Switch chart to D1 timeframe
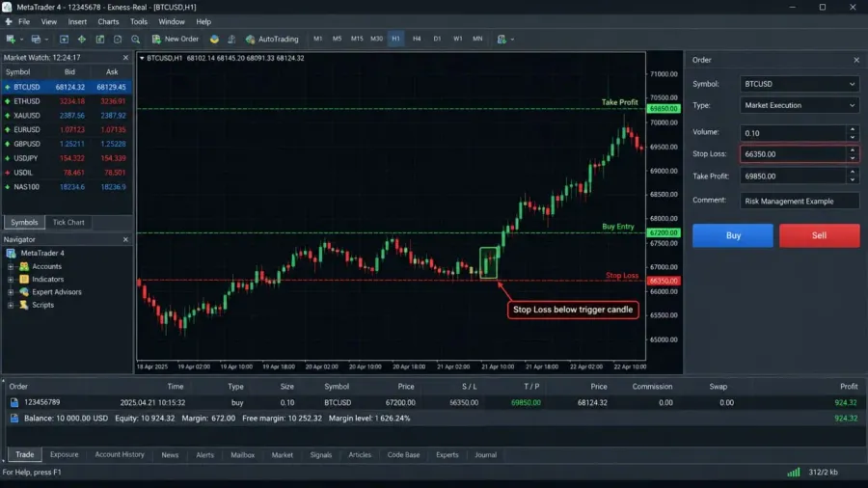The image size is (868, 488). click(x=437, y=39)
